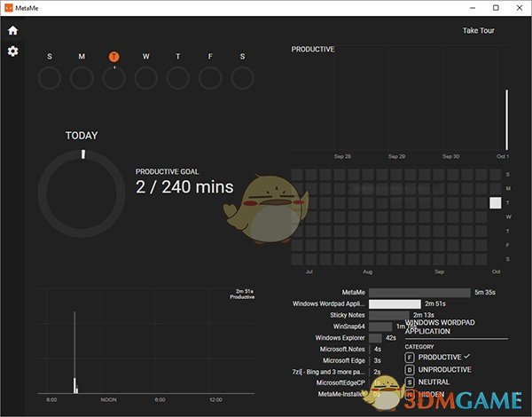Click the D key icon beside UNPRODUCTIVE
Viewport: 532px width, 417px height.
410,369
